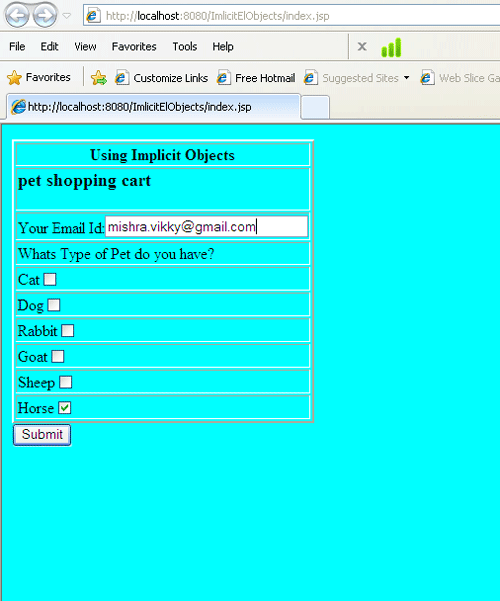
Task: Uncheck the Horse checkbox
Action: click(x=64, y=408)
